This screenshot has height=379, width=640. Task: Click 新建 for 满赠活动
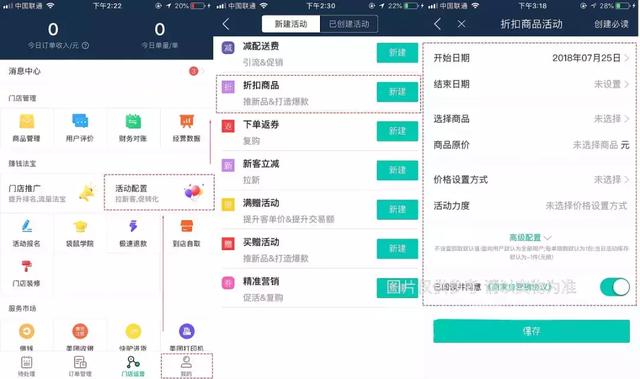coord(397,209)
